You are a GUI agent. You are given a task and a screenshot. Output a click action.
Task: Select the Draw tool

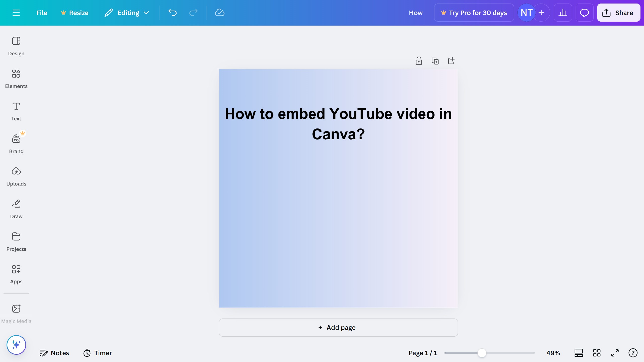16,209
